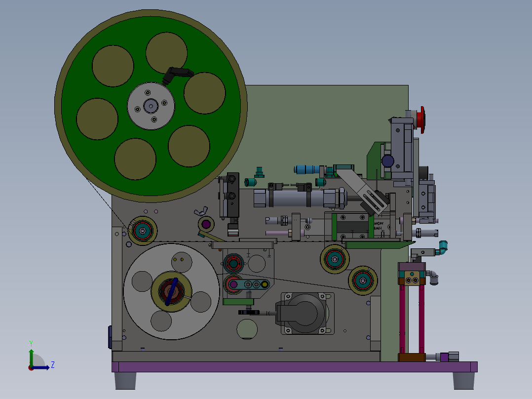Viewport: 532px width, 399px height.
Task: Select the small black gear beside the motor shaft
Action: [249, 313]
